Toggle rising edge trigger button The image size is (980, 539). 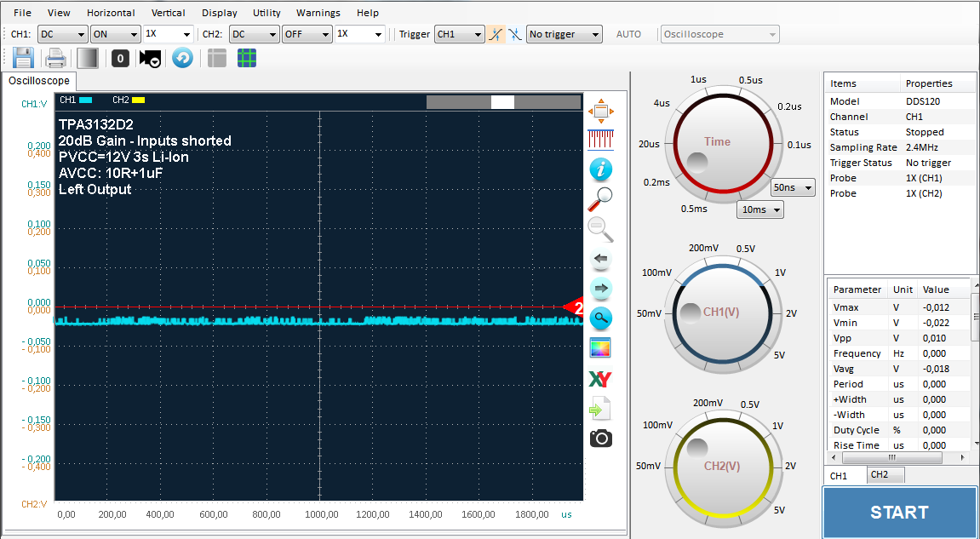pyautogui.click(x=495, y=34)
